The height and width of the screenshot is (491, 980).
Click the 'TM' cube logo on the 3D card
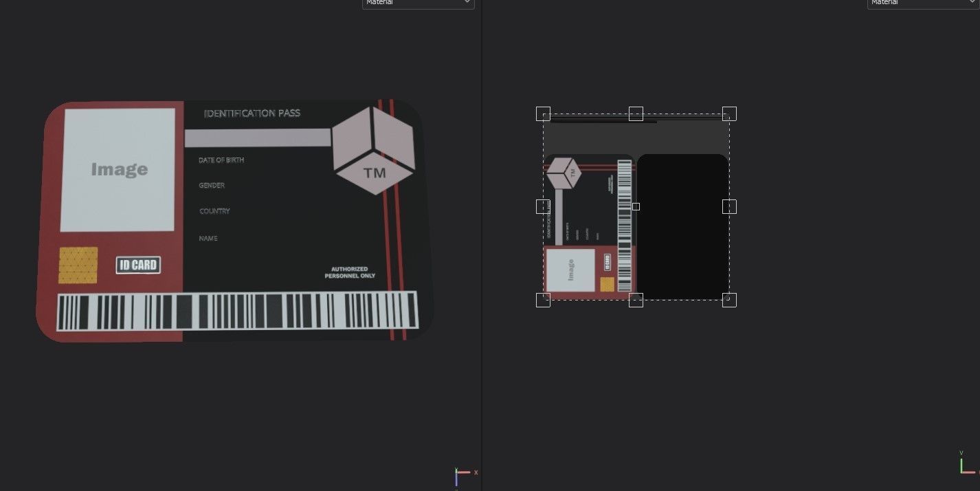point(373,150)
